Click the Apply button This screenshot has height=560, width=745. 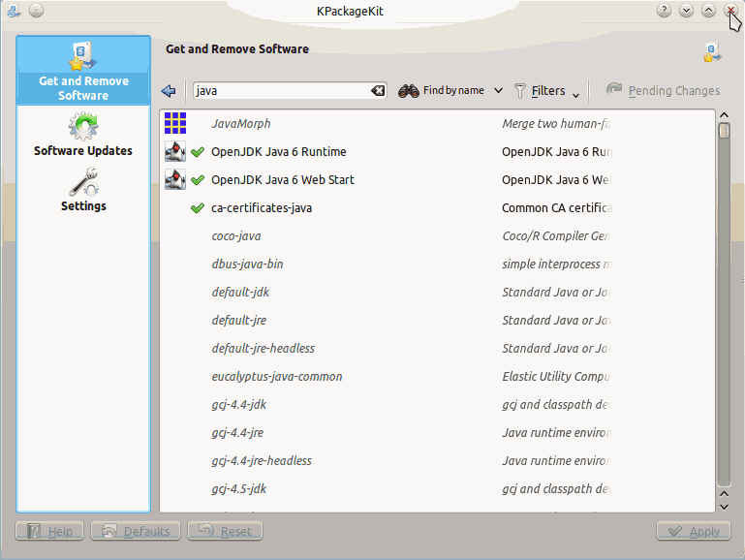694,531
